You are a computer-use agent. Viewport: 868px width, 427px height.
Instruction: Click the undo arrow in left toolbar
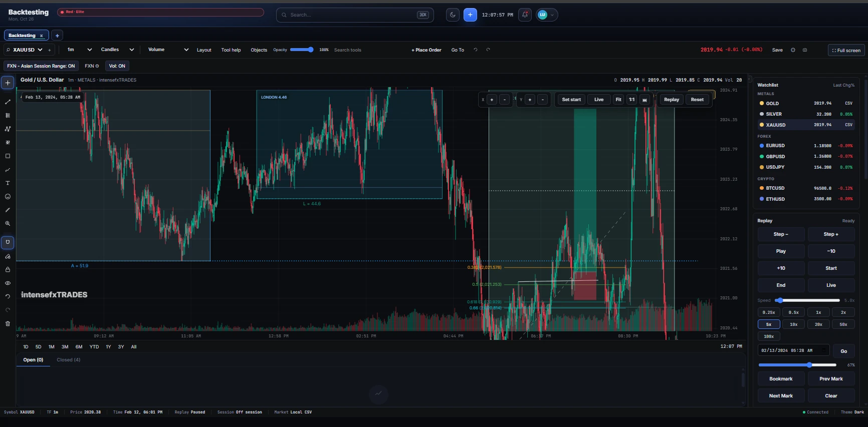click(8, 296)
